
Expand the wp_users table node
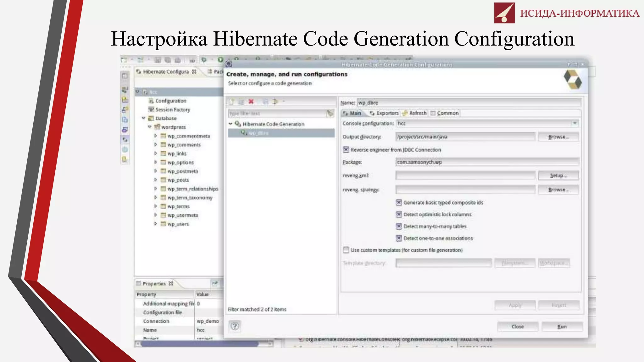155,224
